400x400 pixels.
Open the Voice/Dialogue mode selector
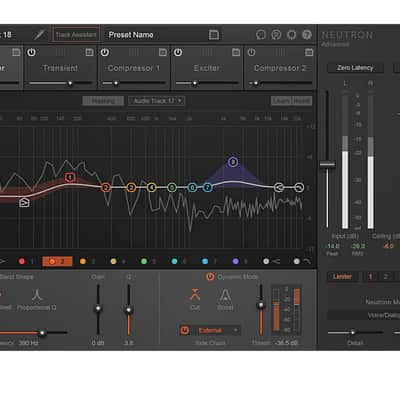coord(364,315)
